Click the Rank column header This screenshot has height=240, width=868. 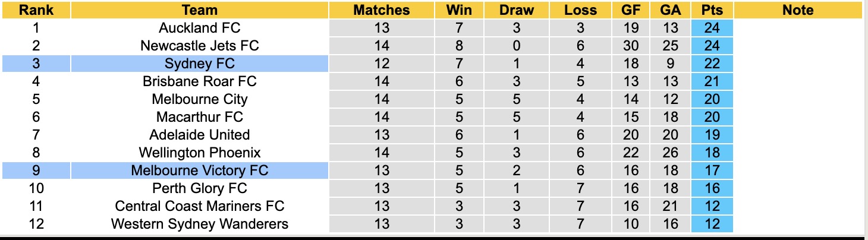(36, 10)
